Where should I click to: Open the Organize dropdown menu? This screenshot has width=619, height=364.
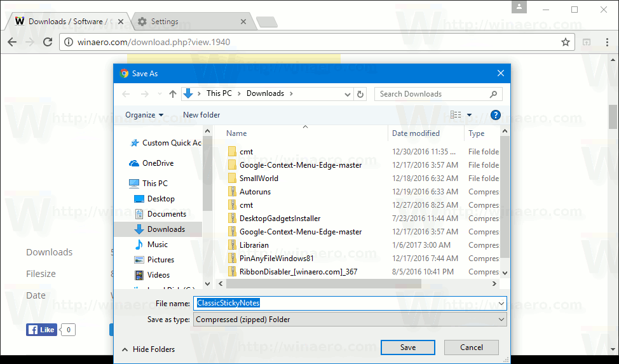point(144,115)
